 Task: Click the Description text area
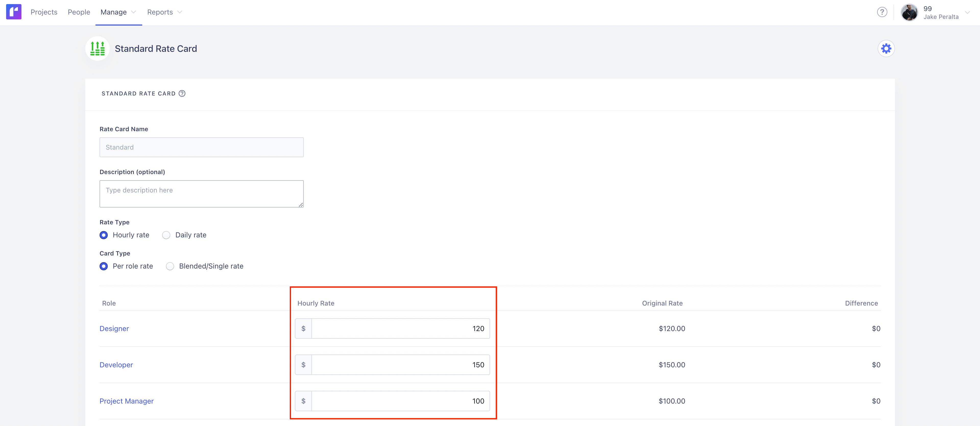201,194
